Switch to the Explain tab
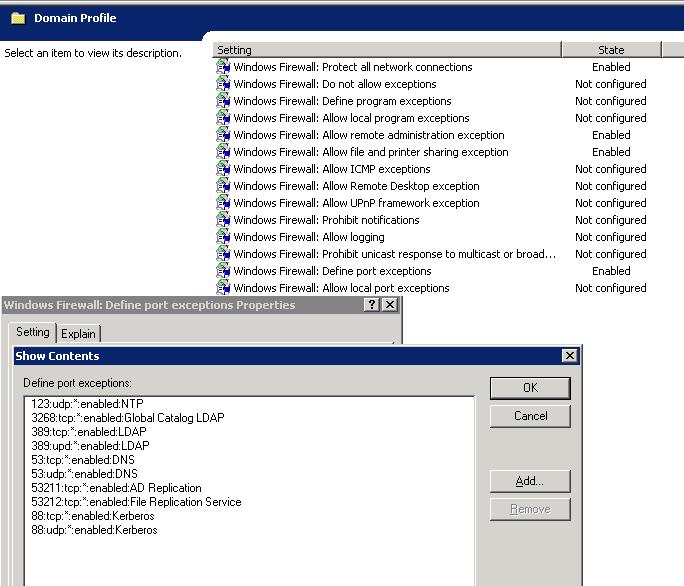 [x=78, y=334]
